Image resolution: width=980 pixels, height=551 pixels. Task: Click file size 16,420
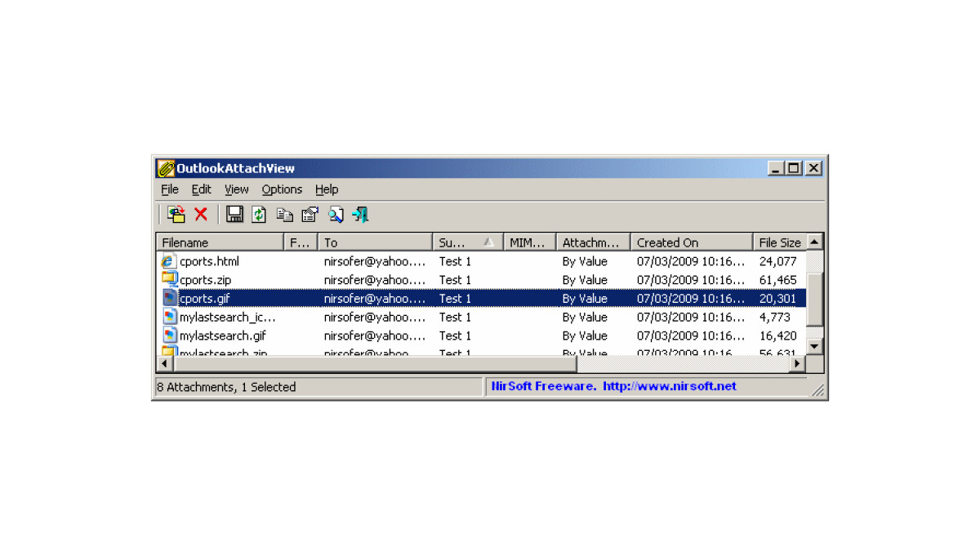[777, 335]
